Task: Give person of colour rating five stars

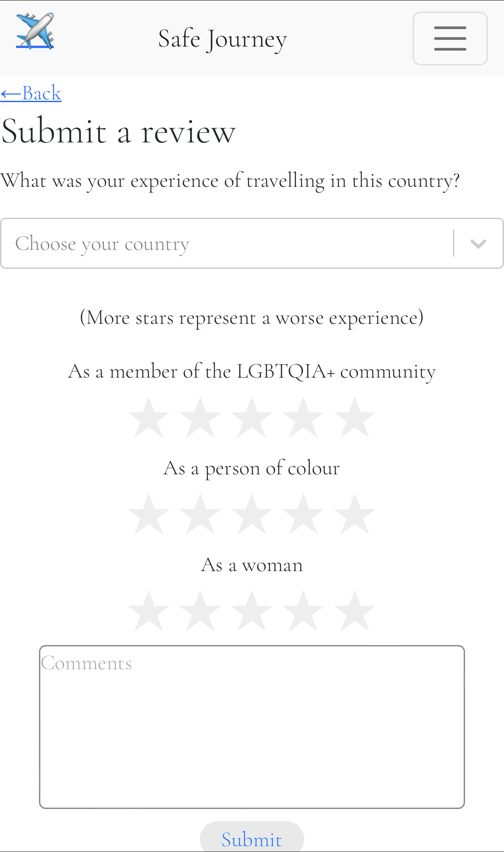Action: [x=354, y=515]
